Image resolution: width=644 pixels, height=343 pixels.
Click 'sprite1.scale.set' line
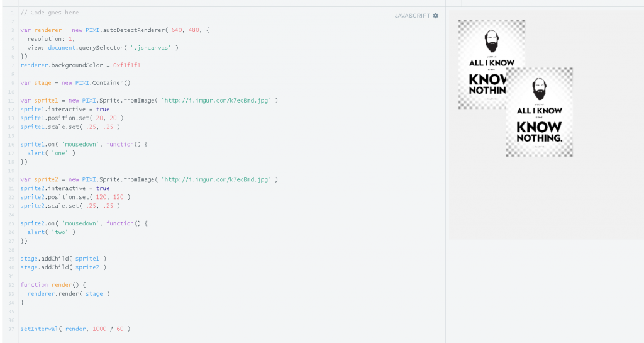point(70,127)
